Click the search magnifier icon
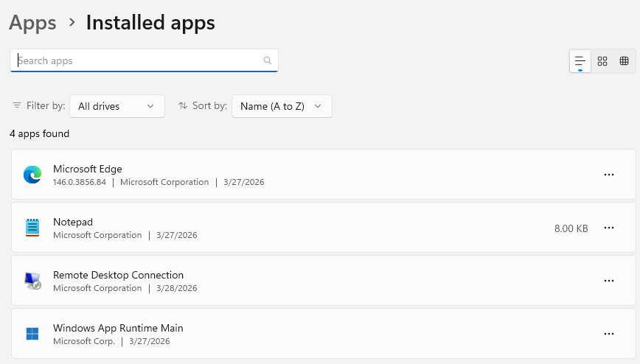The width and height of the screenshot is (640, 364). [268, 60]
